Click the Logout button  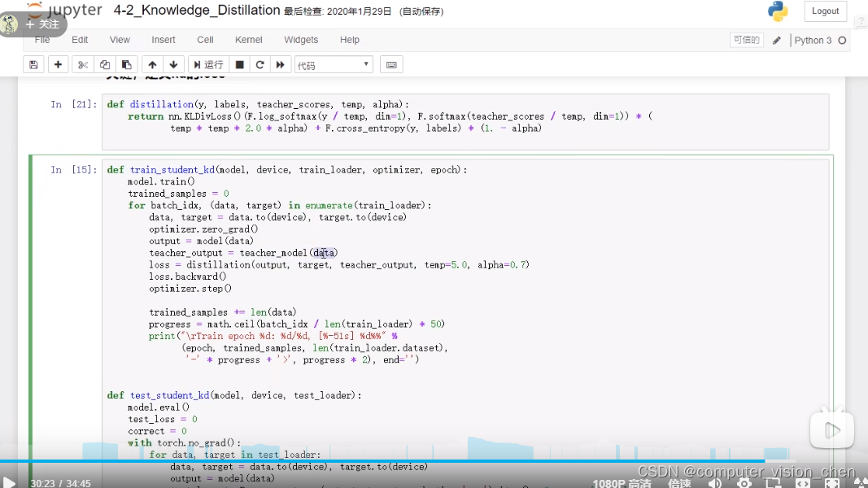[826, 11]
